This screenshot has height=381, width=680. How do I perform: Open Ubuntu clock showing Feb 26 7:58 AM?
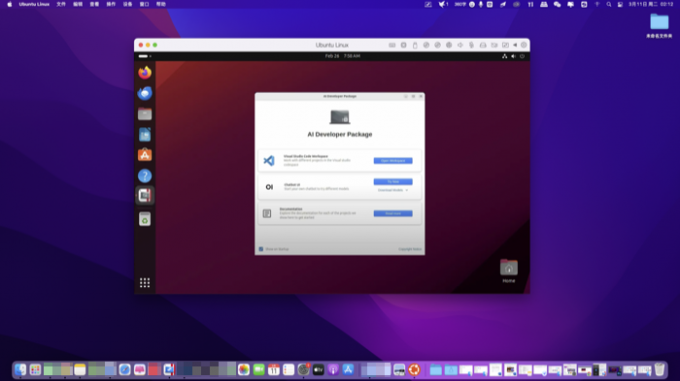[x=343, y=56]
